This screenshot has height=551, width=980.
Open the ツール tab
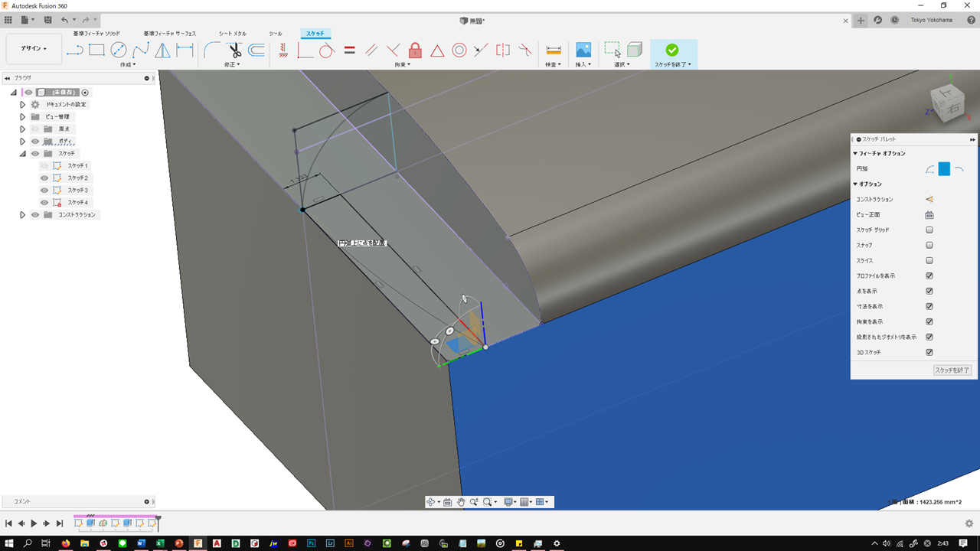[276, 34]
